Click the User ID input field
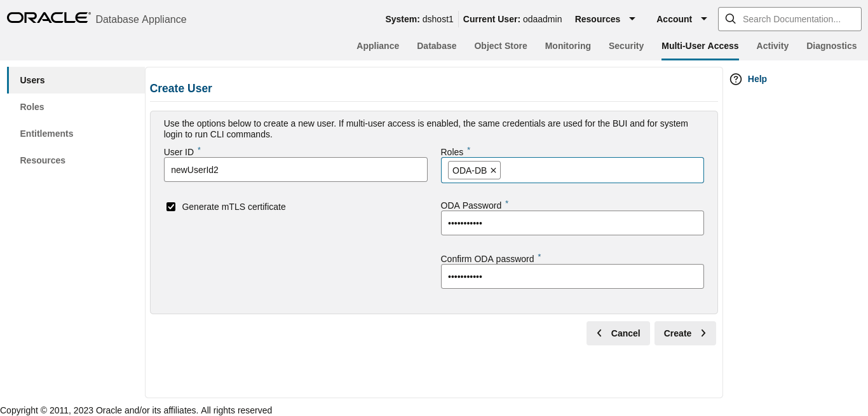The height and width of the screenshot is (416, 868). coord(295,169)
